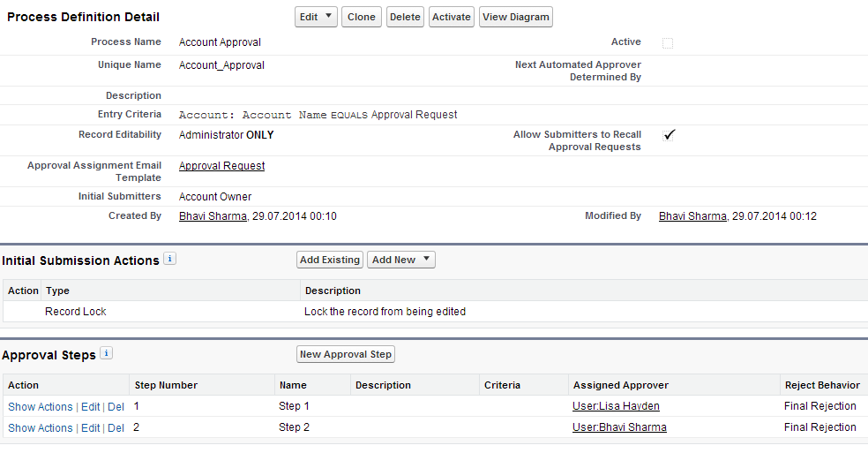The width and height of the screenshot is (868, 453).
Task: Expand the Edit dropdown button
Action: pos(316,17)
